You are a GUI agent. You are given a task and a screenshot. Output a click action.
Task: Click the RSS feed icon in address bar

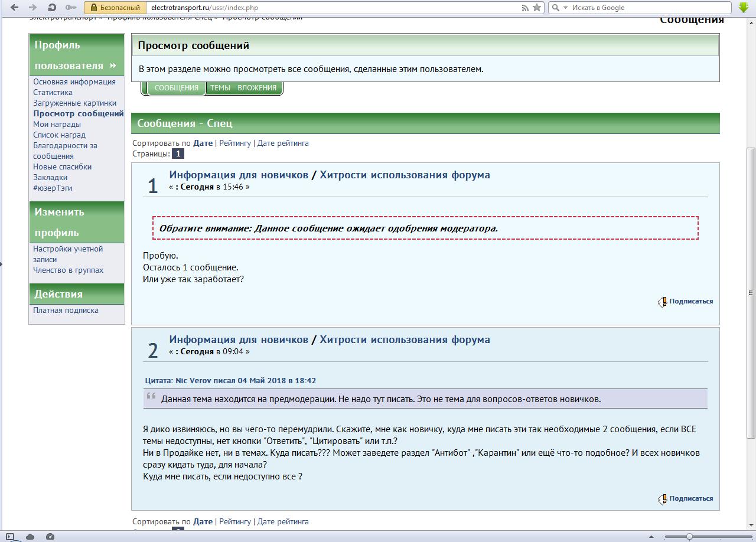[524, 8]
